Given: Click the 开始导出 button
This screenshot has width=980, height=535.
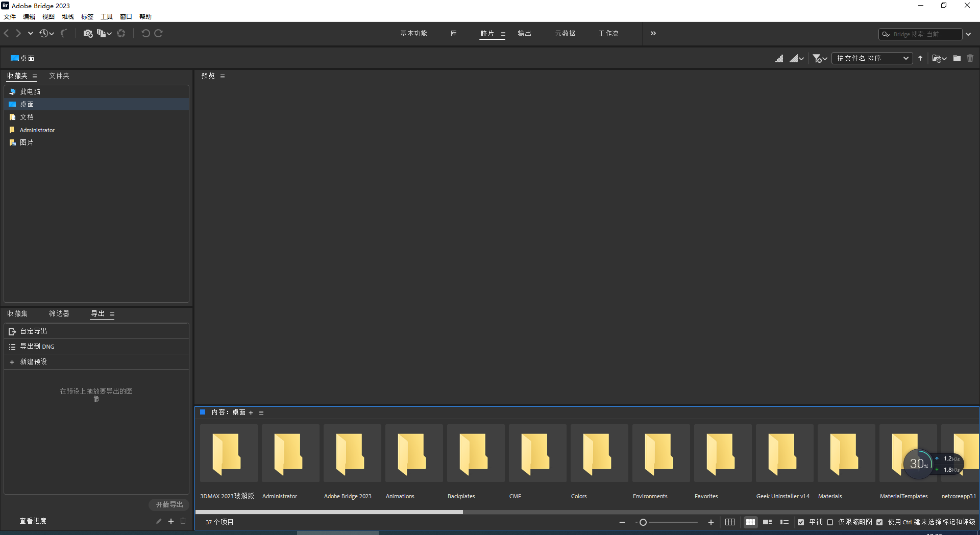Looking at the screenshot, I should pos(169,504).
